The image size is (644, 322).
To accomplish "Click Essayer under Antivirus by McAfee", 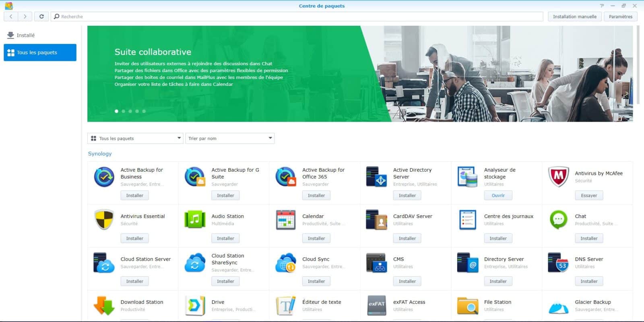I will pos(589,195).
